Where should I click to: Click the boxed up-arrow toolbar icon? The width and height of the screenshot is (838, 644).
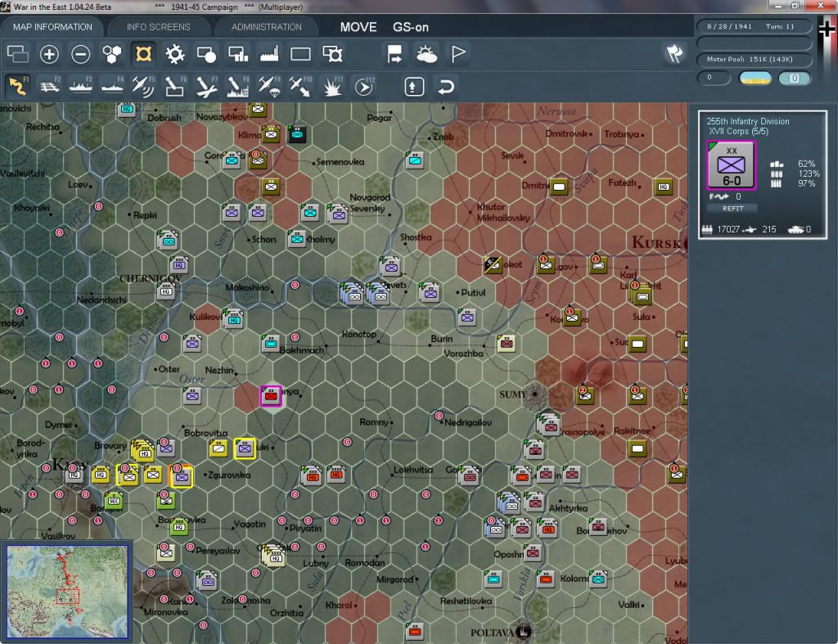click(x=413, y=87)
